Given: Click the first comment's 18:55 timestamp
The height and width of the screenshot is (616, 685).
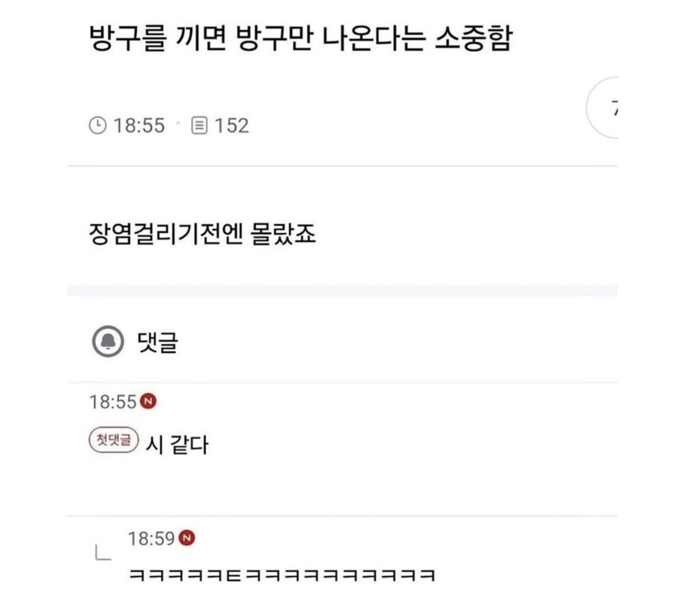Looking at the screenshot, I should pyautogui.click(x=113, y=401).
